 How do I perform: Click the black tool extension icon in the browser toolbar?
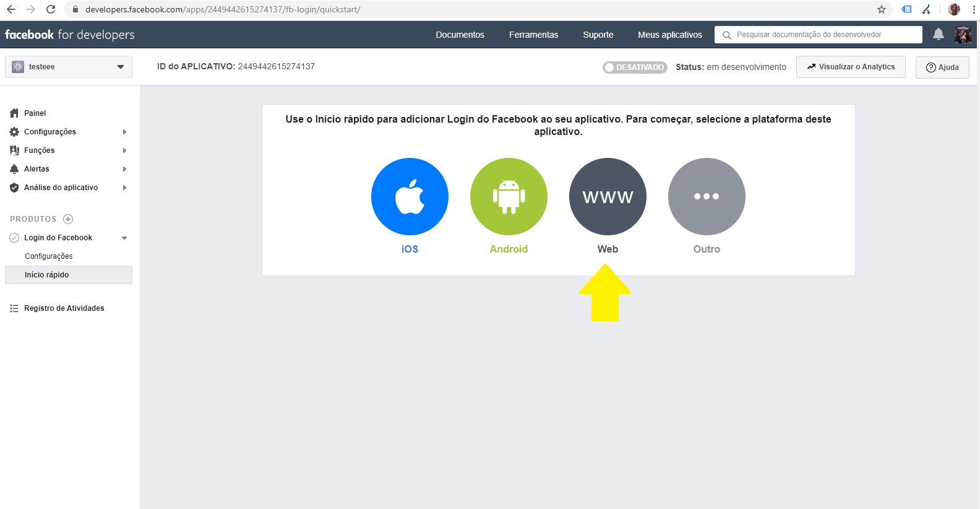[926, 9]
